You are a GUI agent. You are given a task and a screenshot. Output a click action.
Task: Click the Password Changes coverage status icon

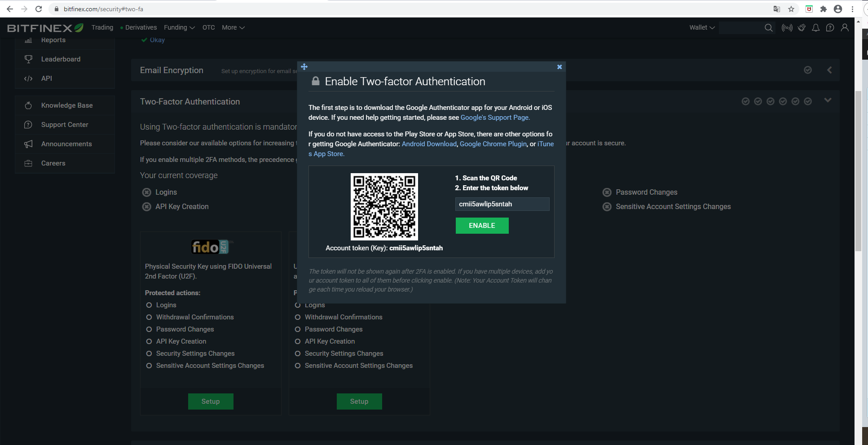point(607,192)
